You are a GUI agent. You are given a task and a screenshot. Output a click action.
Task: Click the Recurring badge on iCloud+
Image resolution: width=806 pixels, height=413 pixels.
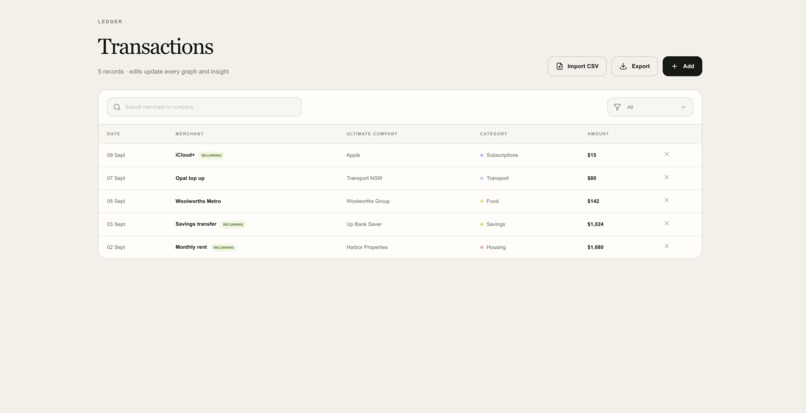211,155
